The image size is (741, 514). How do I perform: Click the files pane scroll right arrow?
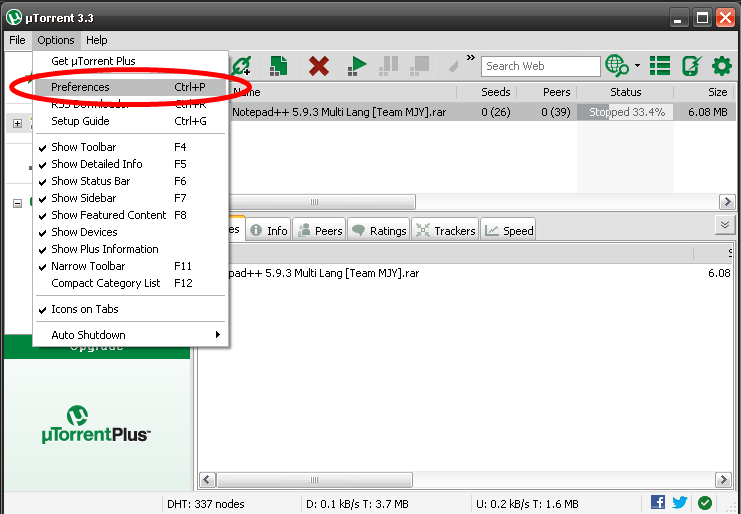pos(724,480)
